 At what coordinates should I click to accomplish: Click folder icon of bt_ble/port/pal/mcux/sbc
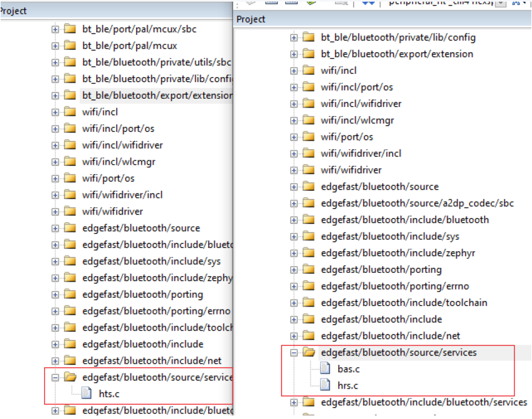click(70, 29)
